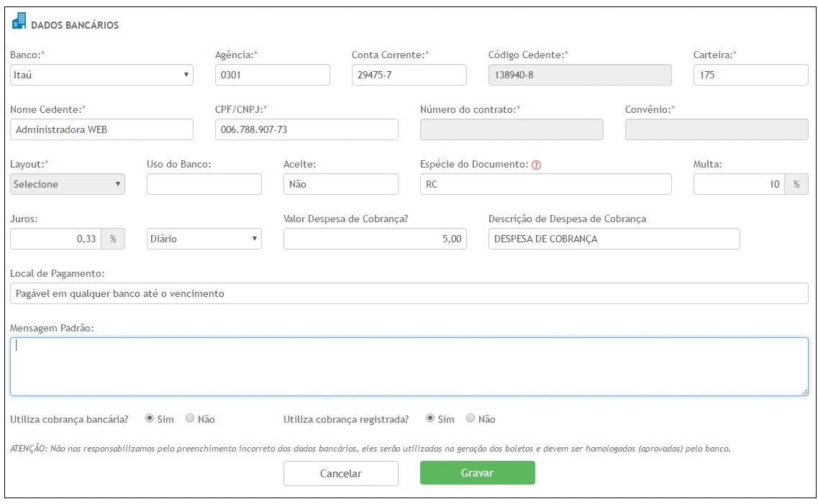
Task: Click the Local de Pagamento field
Action: pos(409,293)
